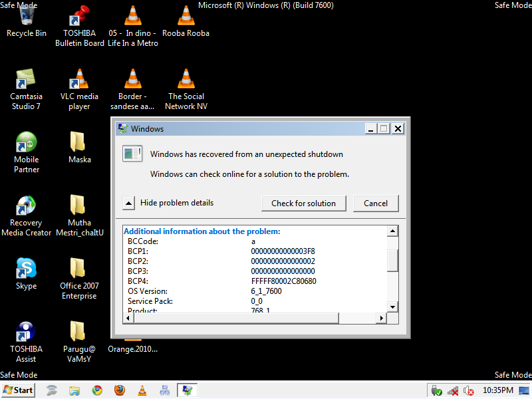Screen dimensions: 532x399
Task: Select the Rooba Rooba media file
Action: click(186, 21)
